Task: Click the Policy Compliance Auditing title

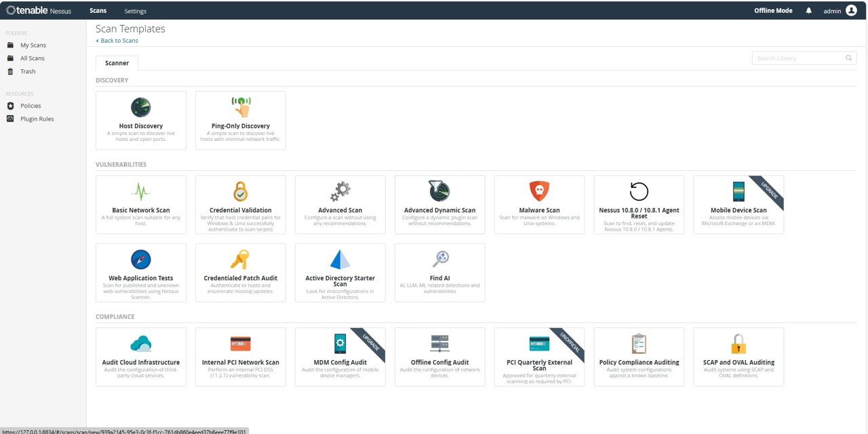Action: point(639,362)
